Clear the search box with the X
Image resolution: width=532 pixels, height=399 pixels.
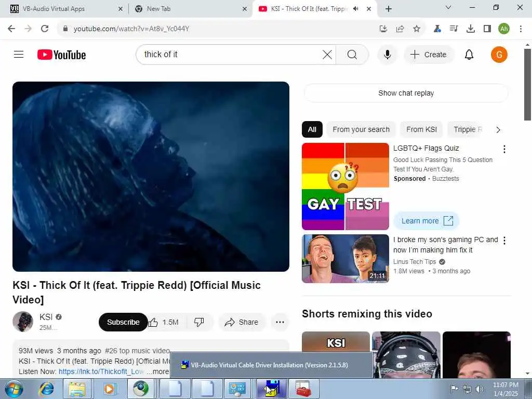(327, 54)
